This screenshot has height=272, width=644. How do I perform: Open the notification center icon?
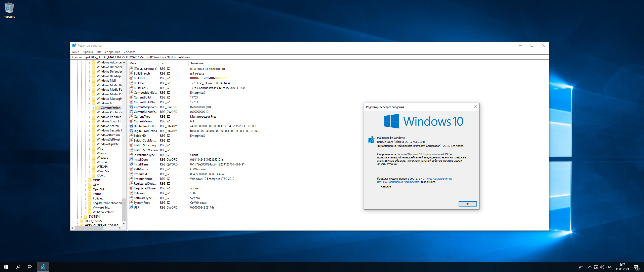click(x=636, y=267)
